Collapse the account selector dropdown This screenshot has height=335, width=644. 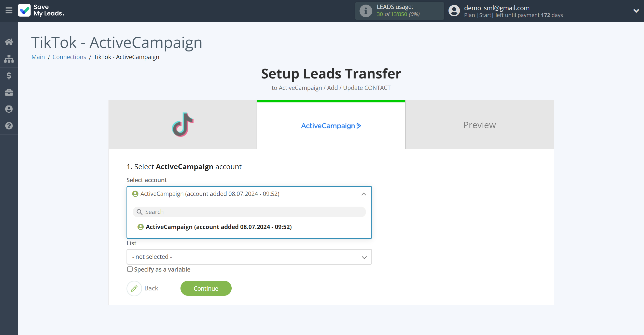[364, 194]
